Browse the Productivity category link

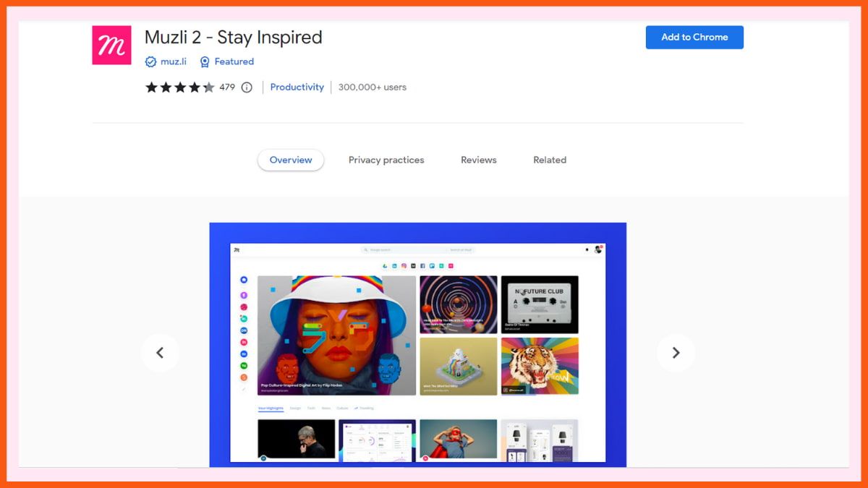[297, 87]
